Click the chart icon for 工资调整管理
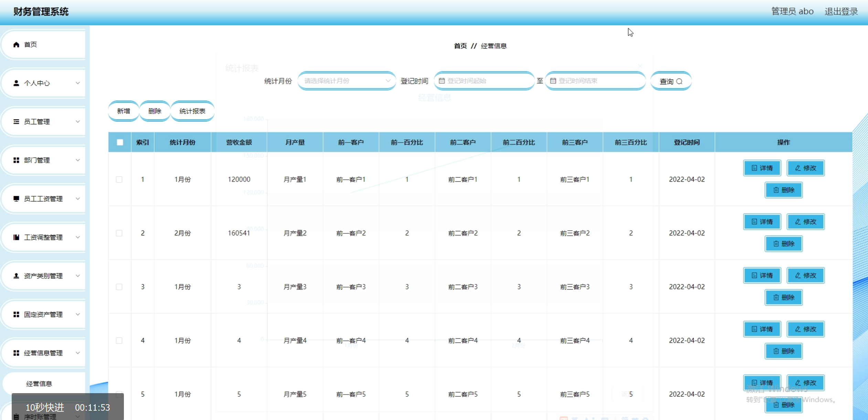 (x=16, y=238)
